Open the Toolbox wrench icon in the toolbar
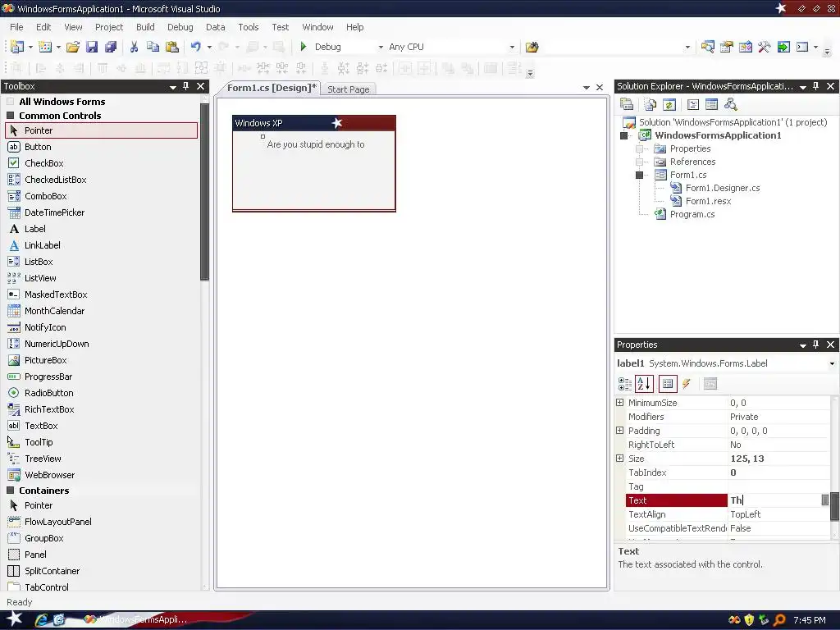Image resolution: width=840 pixels, height=630 pixels. click(764, 47)
